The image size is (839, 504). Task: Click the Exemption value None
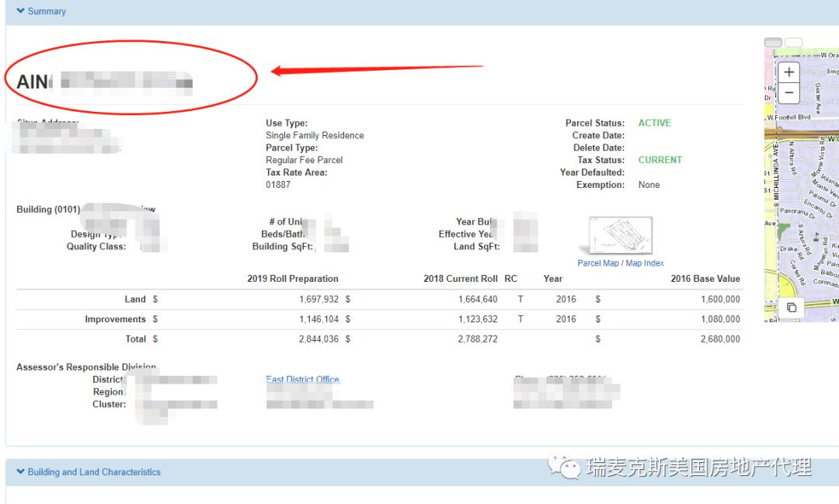649,185
